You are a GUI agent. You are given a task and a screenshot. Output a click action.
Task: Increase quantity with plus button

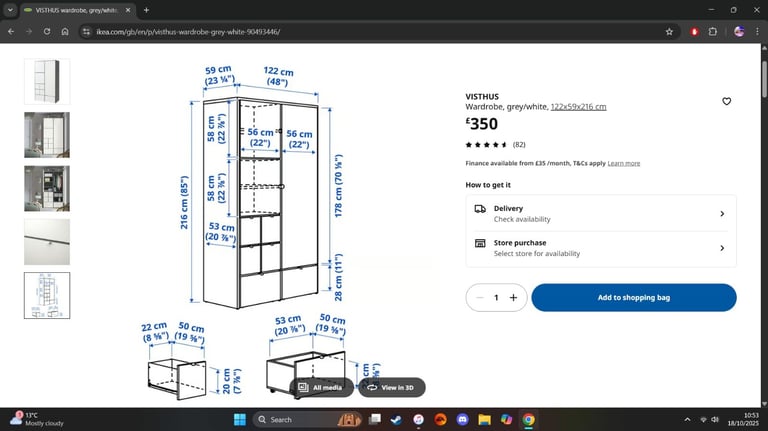tap(513, 297)
